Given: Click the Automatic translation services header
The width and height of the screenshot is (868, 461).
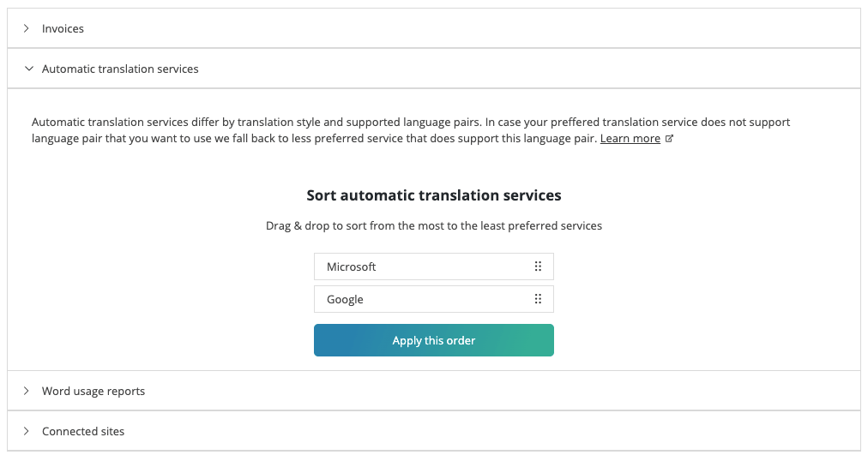Looking at the screenshot, I should [x=433, y=69].
